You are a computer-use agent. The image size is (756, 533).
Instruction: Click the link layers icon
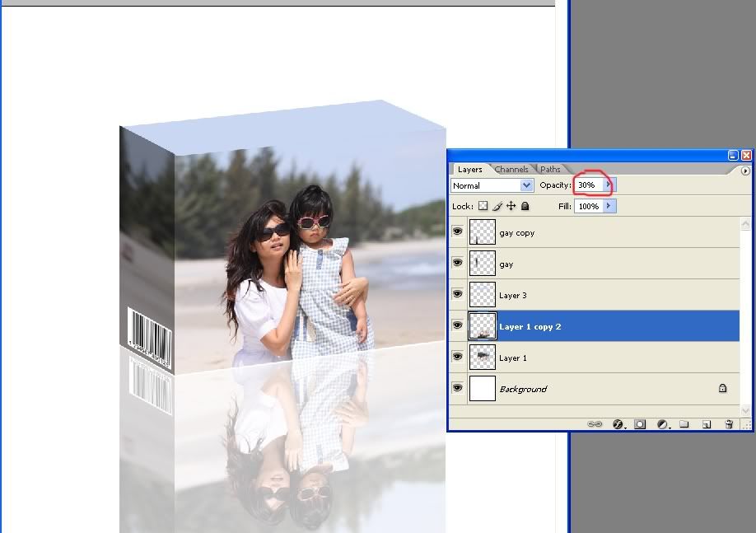pyautogui.click(x=595, y=423)
